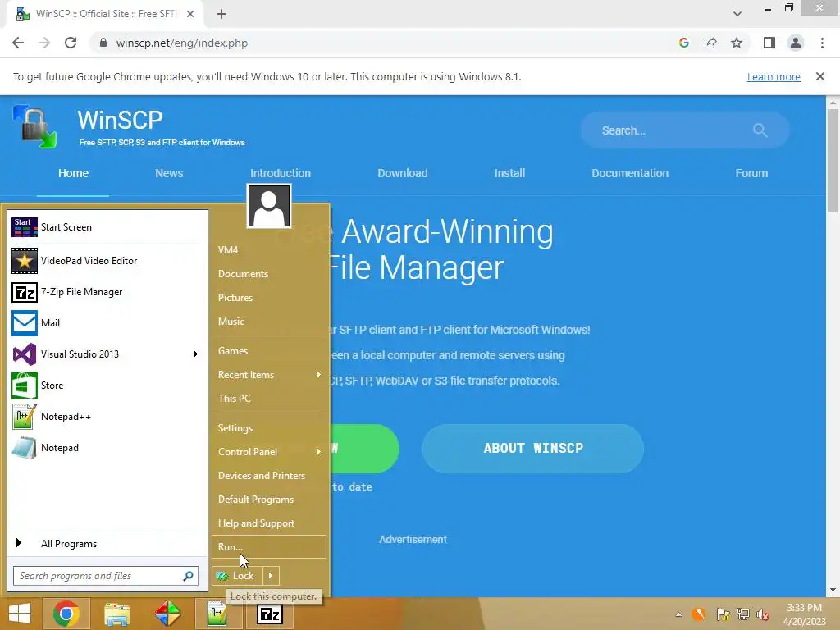Image resolution: width=840 pixels, height=630 pixels.
Task: Open Chrome from the taskbar
Action: click(66, 614)
